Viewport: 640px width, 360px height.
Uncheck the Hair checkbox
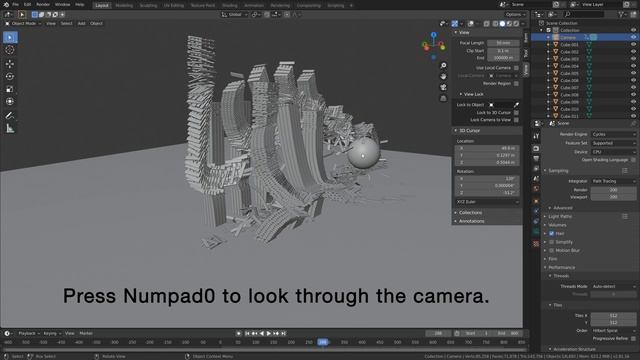click(x=551, y=233)
